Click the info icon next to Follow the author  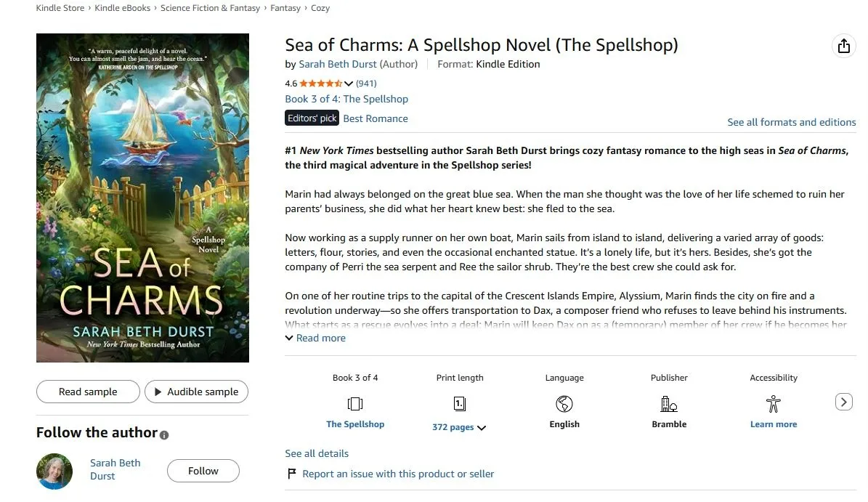[164, 435]
